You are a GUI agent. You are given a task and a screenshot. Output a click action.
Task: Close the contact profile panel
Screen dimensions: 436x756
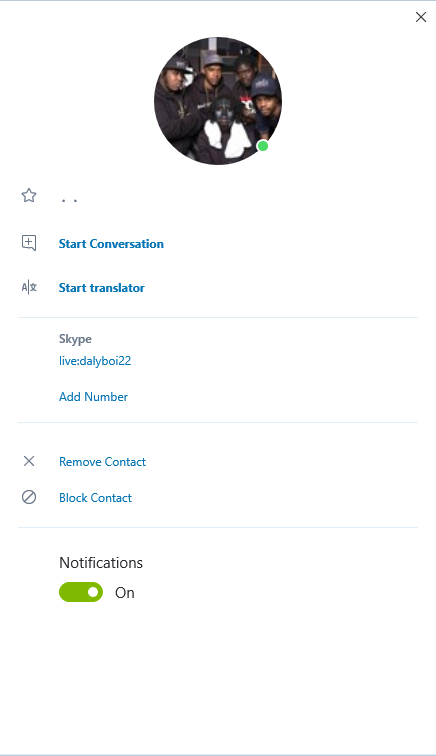(421, 17)
